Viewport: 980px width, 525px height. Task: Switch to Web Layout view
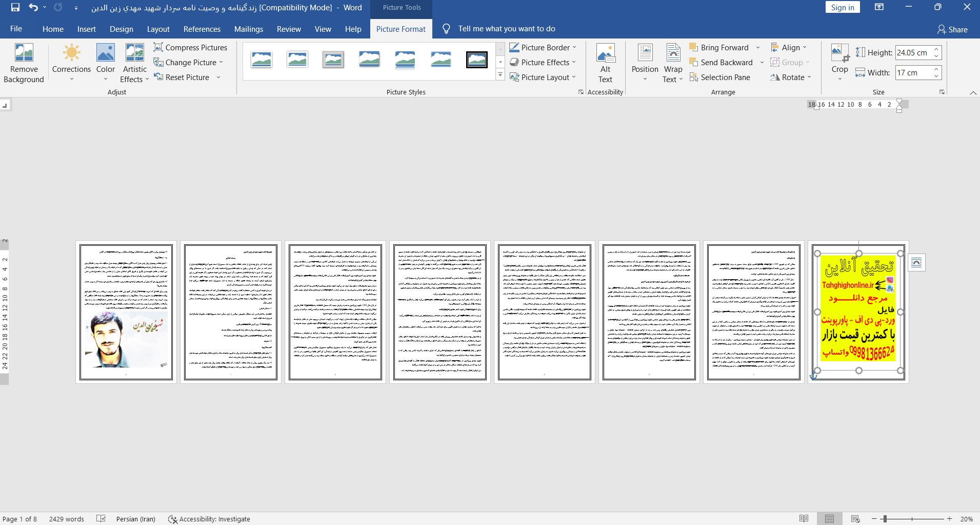point(855,519)
